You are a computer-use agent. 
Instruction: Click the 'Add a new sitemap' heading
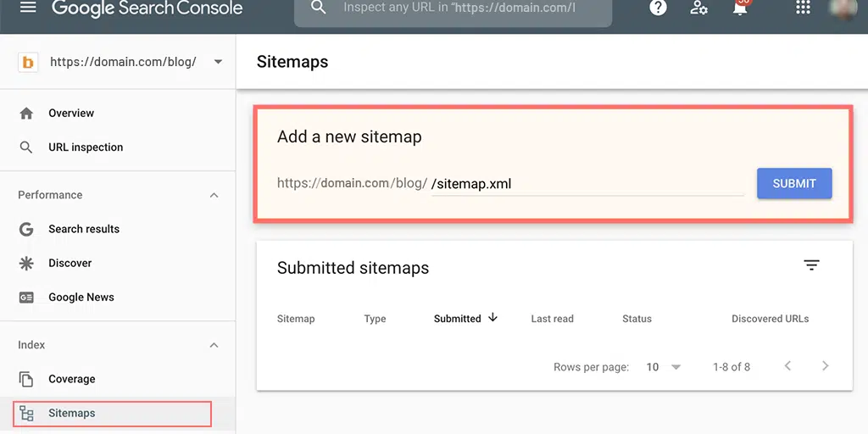pyautogui.click(x=349, y=136)
